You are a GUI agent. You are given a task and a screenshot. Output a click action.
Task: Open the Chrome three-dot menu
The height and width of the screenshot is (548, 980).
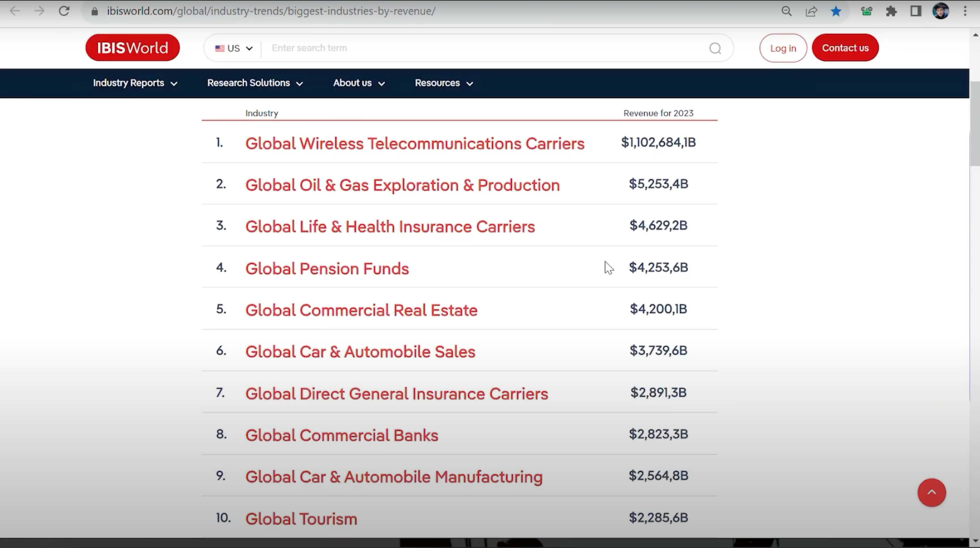(x=965, y=11)
